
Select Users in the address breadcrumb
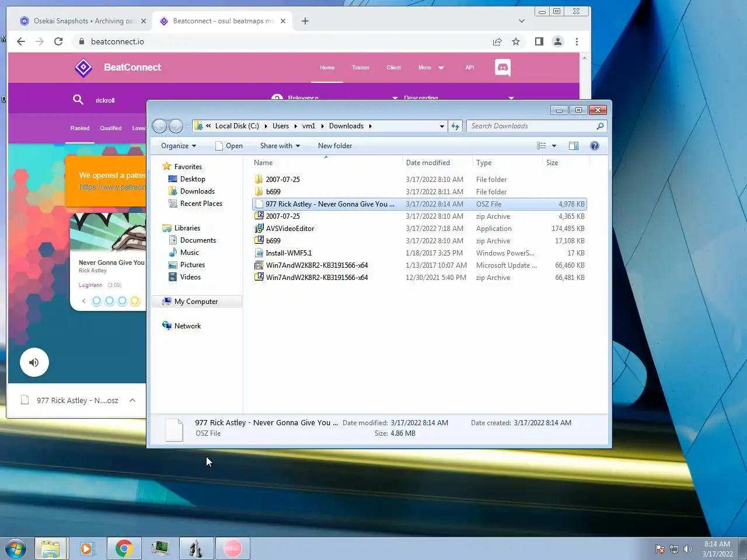tap(281, 126)
